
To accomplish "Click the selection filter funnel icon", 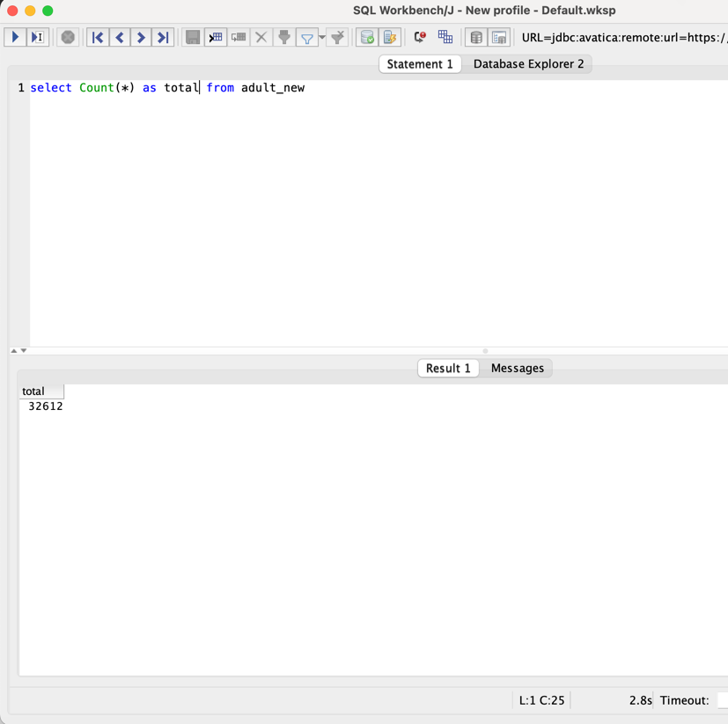I will pos(284,37).
